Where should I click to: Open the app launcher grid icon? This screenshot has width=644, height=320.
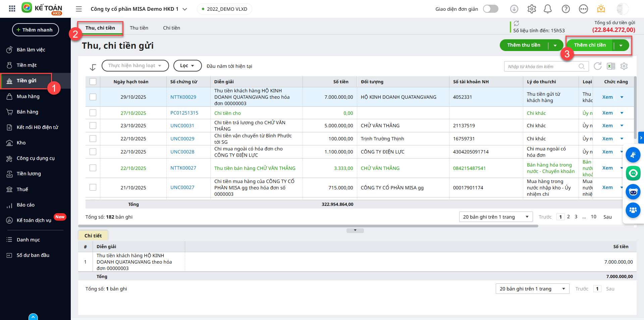12,9
